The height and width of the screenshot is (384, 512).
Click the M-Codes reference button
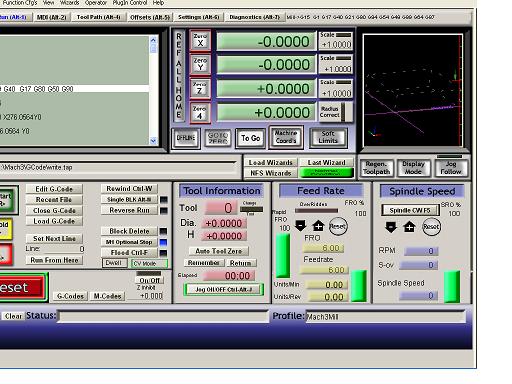tap(108, 296)
